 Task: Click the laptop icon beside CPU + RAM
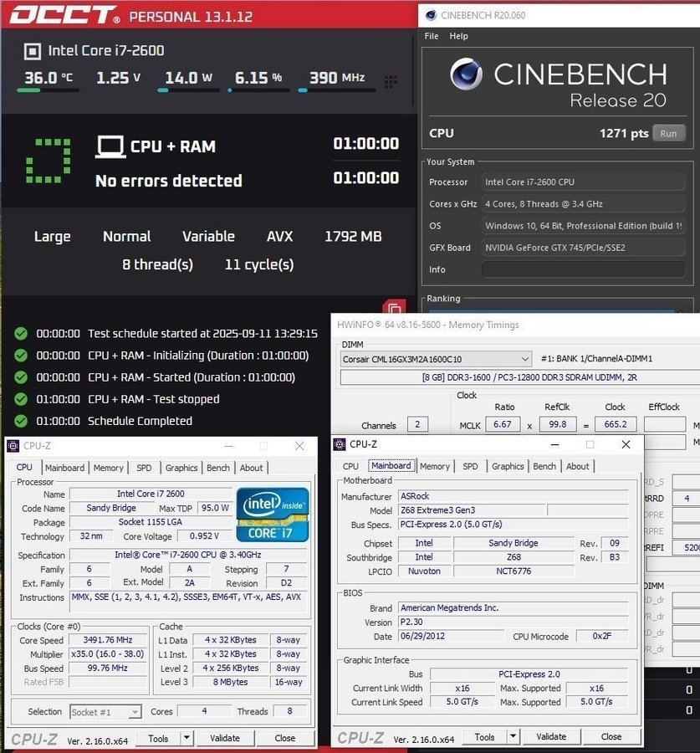coord(110,147)
